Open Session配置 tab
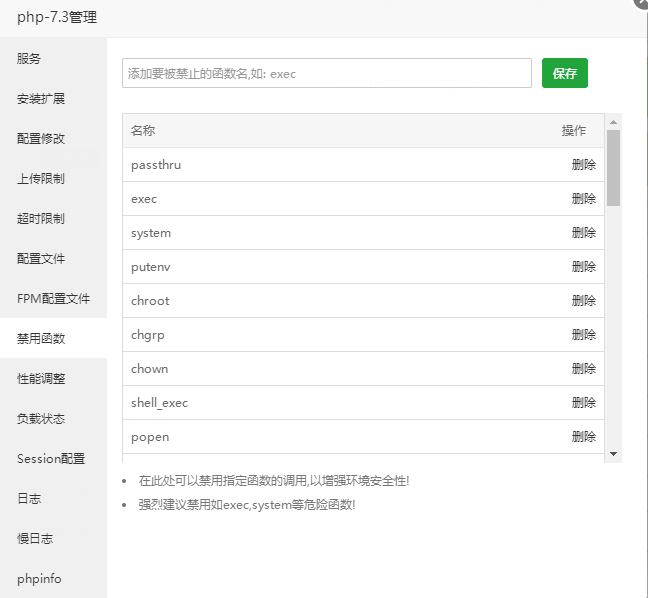 (51, 459)
